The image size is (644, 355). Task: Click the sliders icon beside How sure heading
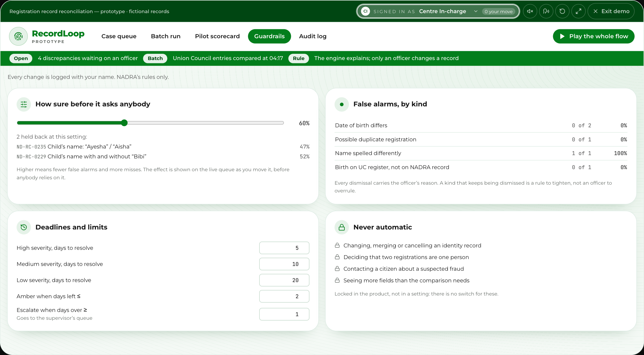click(x=24, y=104)
